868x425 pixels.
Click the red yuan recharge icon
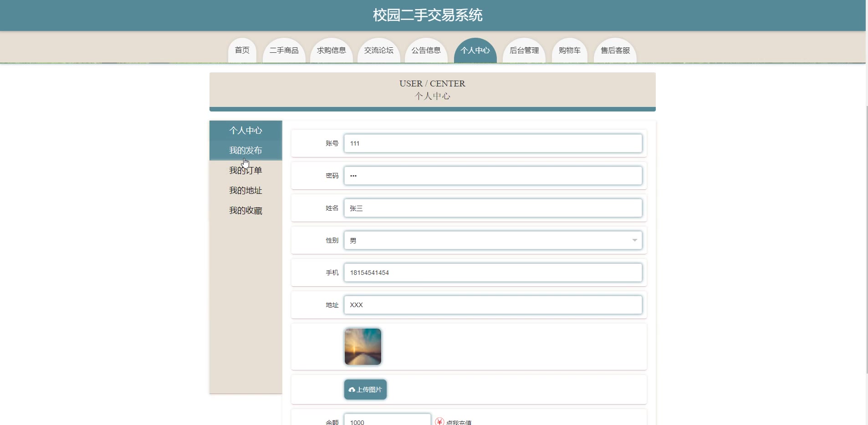pos(439,422)
